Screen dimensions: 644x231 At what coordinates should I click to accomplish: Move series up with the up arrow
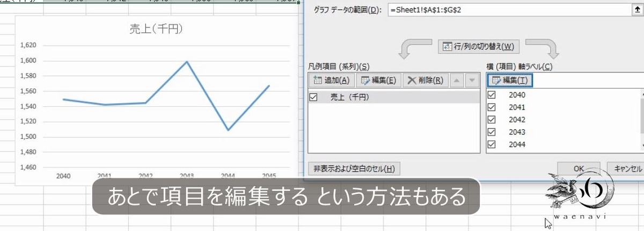click(x=457, y=81)
